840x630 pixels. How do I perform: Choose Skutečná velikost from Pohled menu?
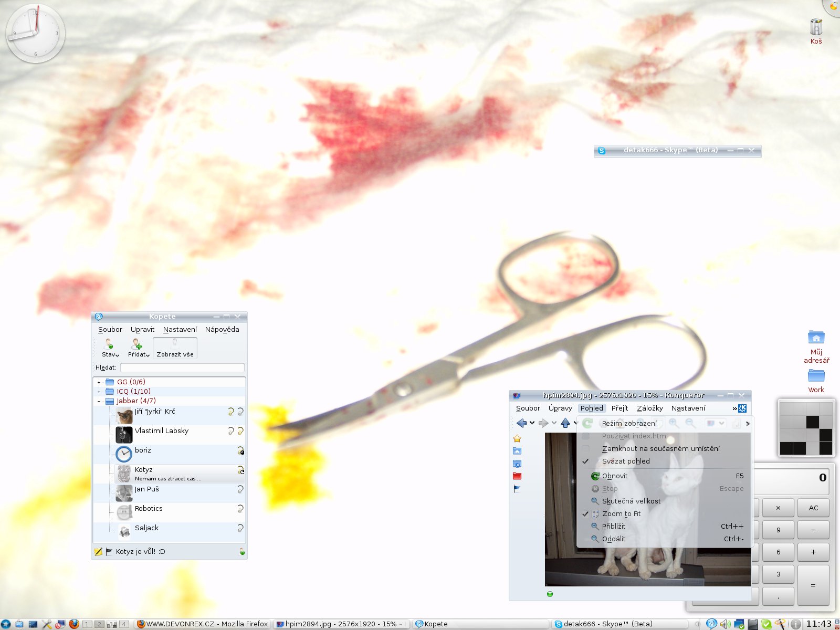665,501
